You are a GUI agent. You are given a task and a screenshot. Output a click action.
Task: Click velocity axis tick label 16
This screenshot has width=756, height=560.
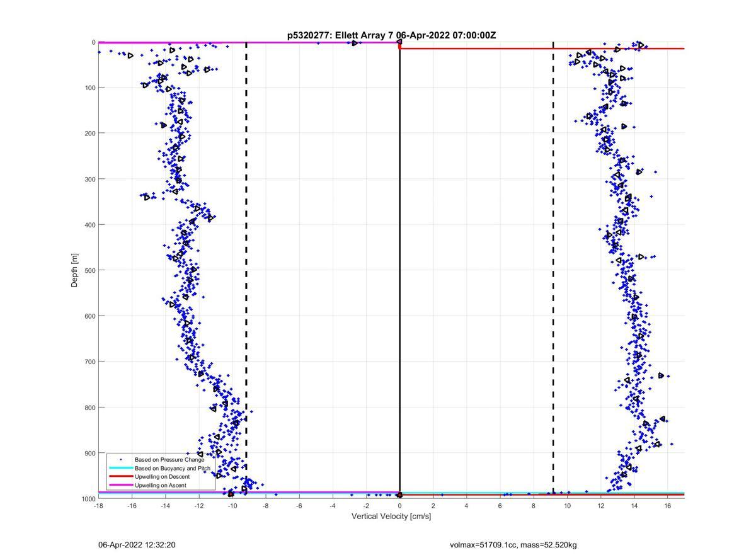[667, 506]
